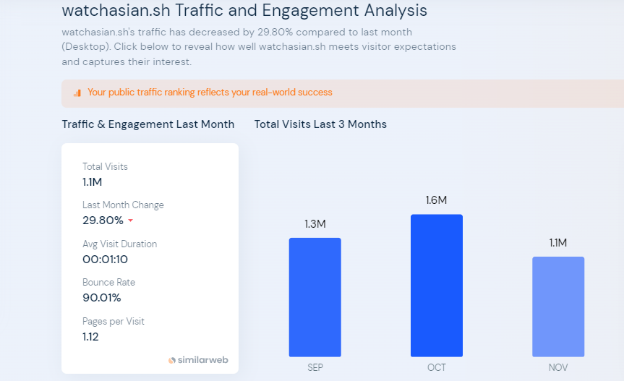Click the similarweb brand text
Screen dimensions: 624x382
pos(203,360)
